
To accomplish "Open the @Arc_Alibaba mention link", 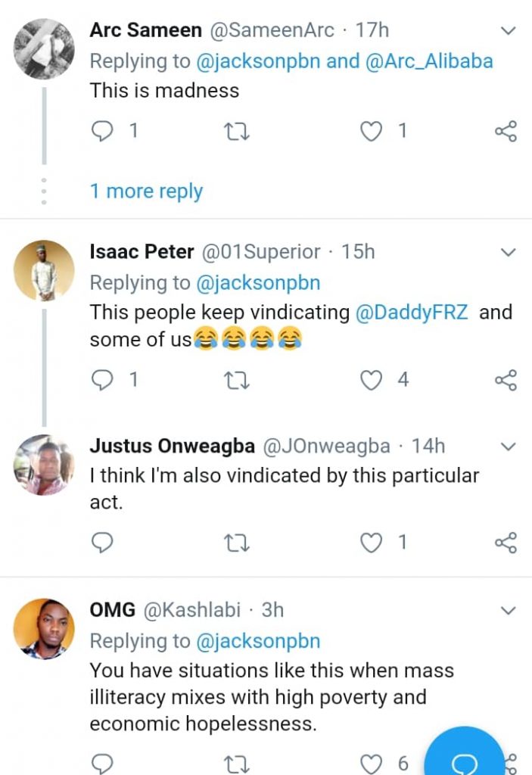I will 429,61.
